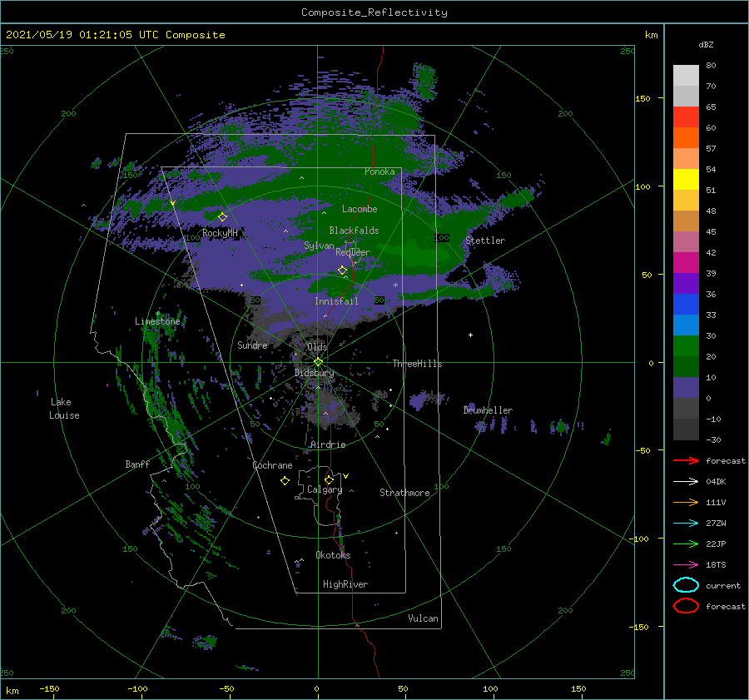Click the yellow diamond marker above Calgary
This screenshot has height=700, width=749.
[x=329, y=479]
